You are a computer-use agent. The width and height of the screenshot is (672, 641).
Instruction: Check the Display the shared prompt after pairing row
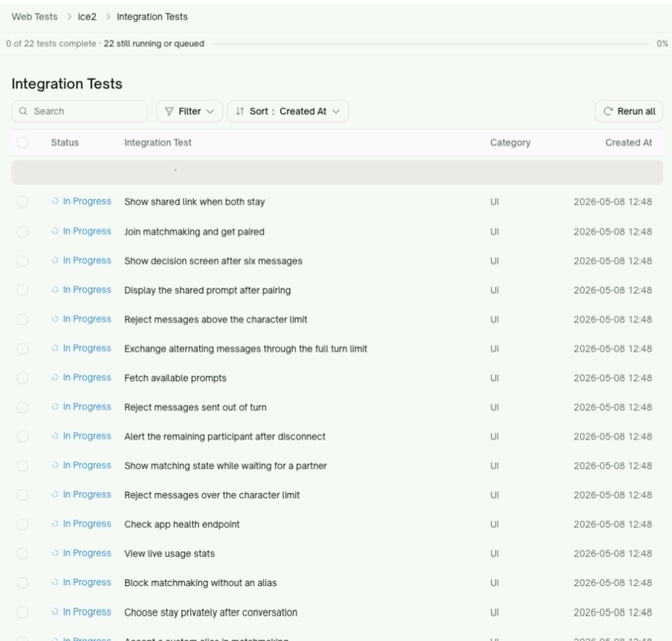pyautogui.click(x=23, y=290)
